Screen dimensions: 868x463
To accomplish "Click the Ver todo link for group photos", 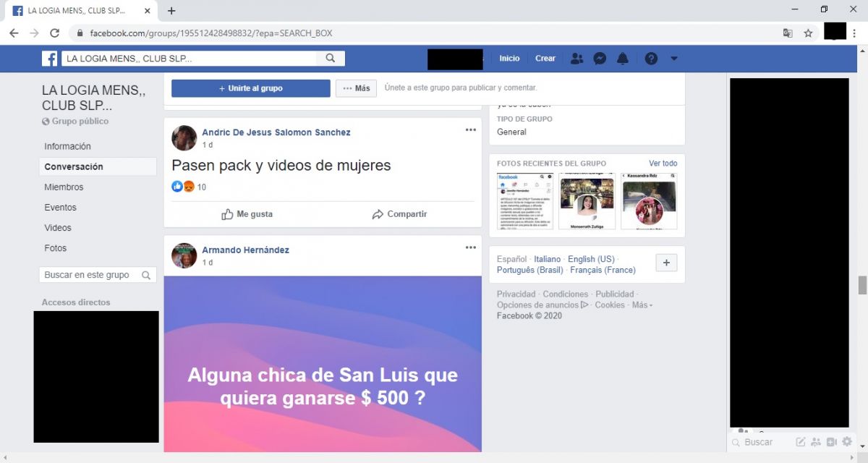I will (663, 163).
